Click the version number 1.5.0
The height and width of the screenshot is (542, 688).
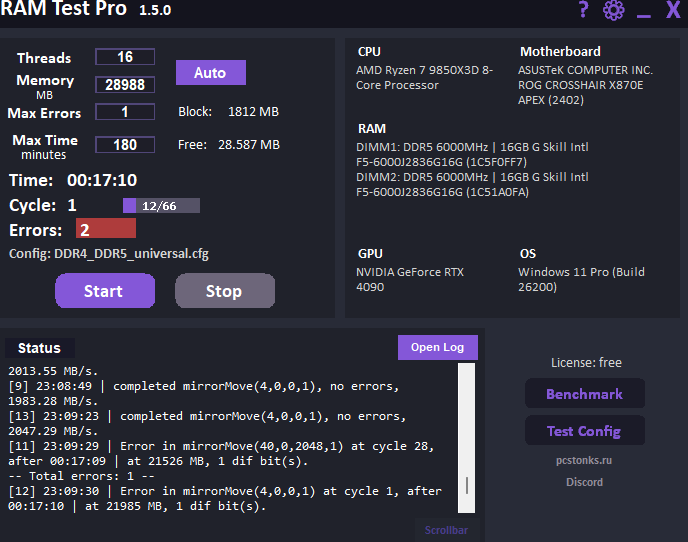pos(155,10)
